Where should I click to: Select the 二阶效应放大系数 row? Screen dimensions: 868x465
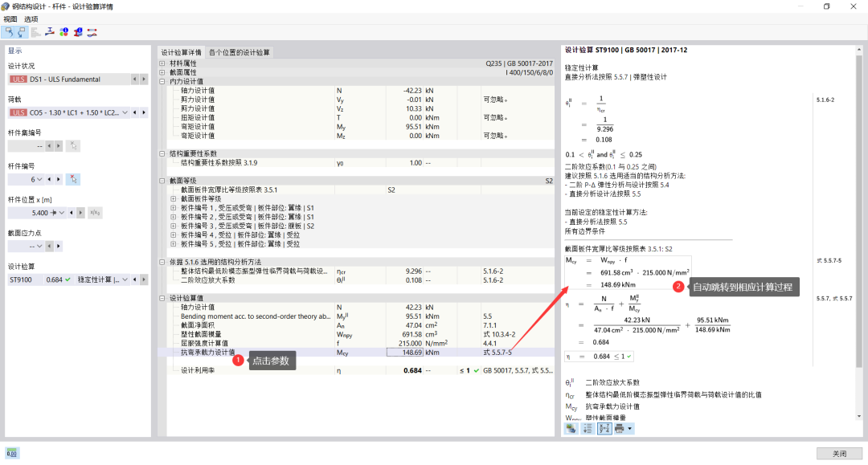[355, 280]
